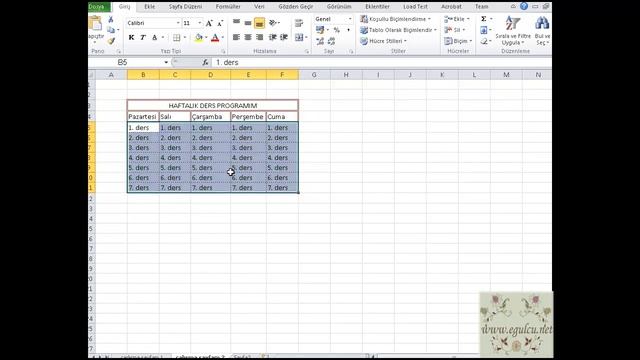640x360 pixels.
Task: Click the Name Box showing B5
Action: click(126, 62)
